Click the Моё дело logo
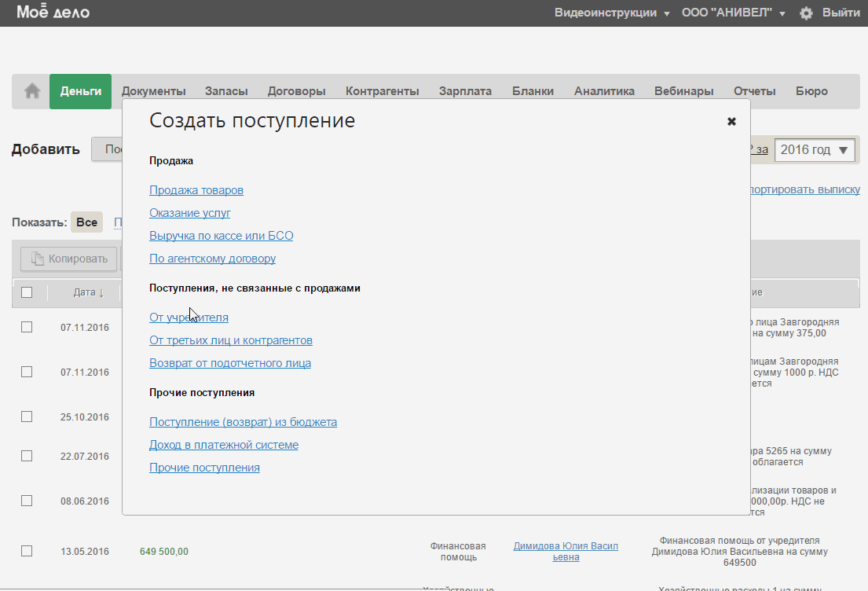This screenshot has width=868, height=591. tap(53, 13)
